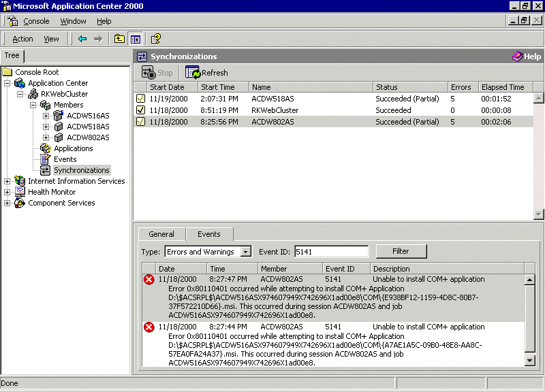Open the Window menu
545x392 pixels.
(73, 21)
